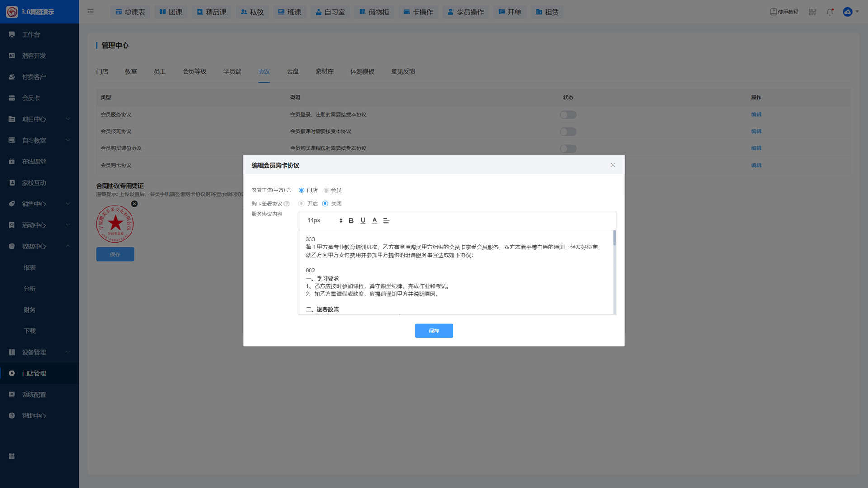Select the 会员 radio option for signing party
868x488 pixels.
point(326,190)
